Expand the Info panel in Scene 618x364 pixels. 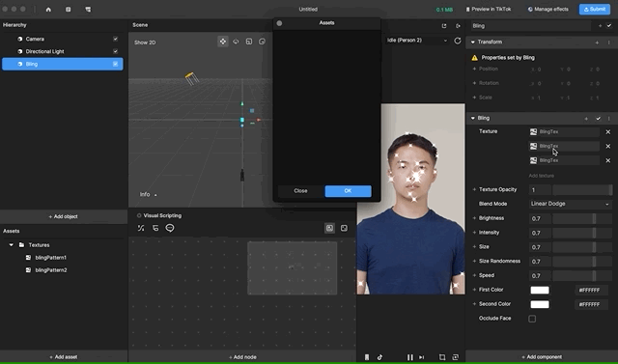pos(148,195)
